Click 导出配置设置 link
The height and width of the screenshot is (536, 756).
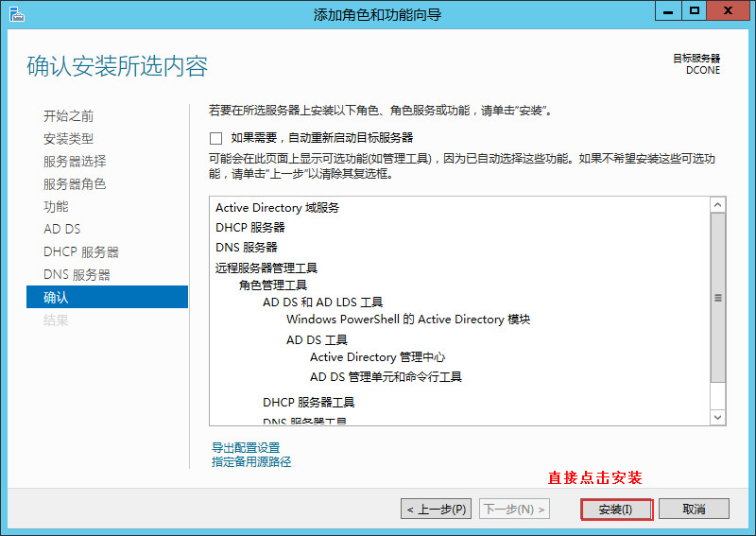pos(246,447)
